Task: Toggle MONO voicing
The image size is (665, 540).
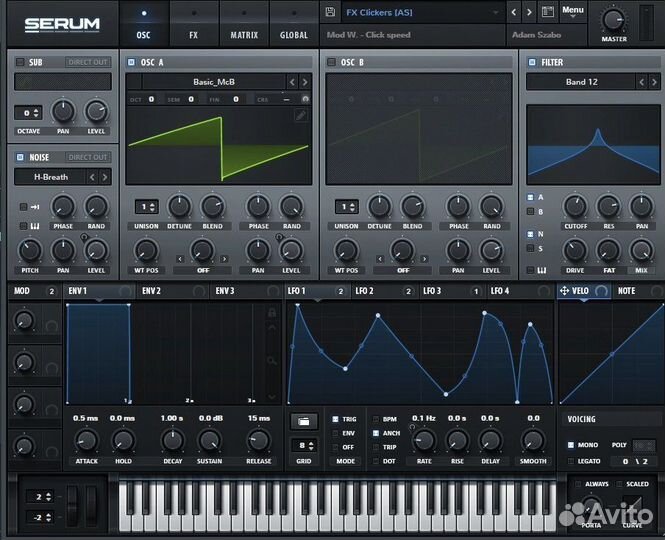Action: coord(571,445)
